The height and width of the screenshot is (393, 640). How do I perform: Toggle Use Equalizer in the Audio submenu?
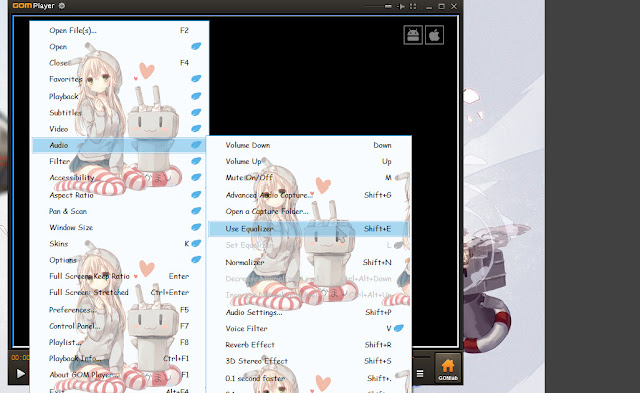[308, 229]
